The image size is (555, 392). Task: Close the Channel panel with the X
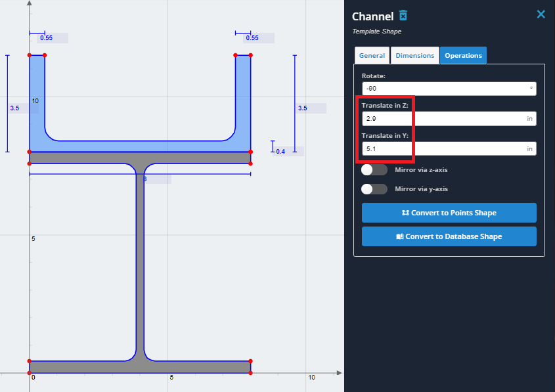[541, 14]
